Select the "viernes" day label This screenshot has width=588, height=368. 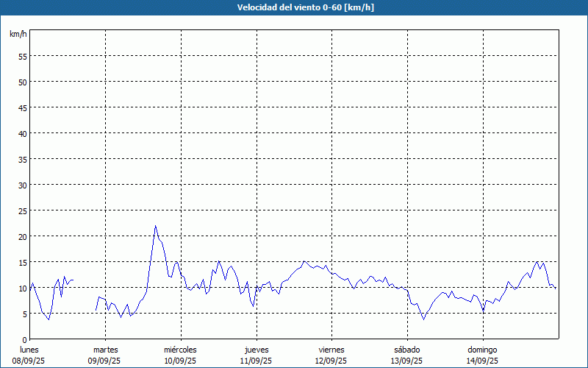[331, 350]
